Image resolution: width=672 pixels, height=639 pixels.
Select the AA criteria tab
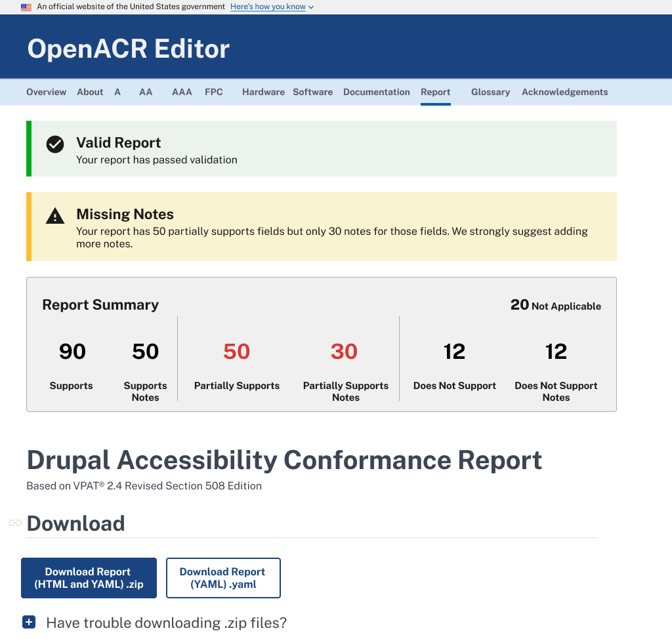146,92
